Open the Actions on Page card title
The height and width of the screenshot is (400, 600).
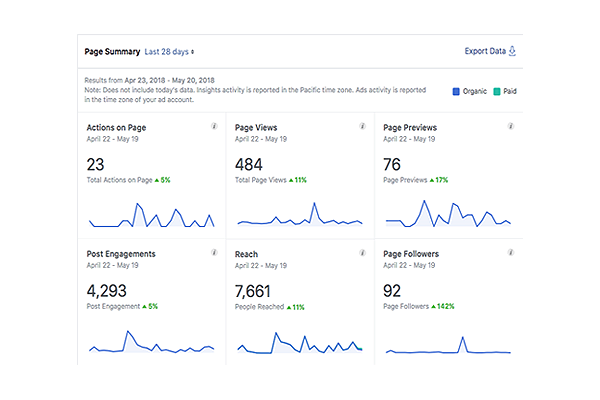pos(118,128)
